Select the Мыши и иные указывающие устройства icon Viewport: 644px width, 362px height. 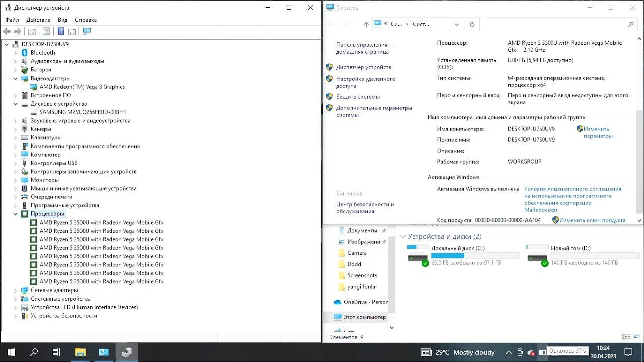click(x=25, y=188)
